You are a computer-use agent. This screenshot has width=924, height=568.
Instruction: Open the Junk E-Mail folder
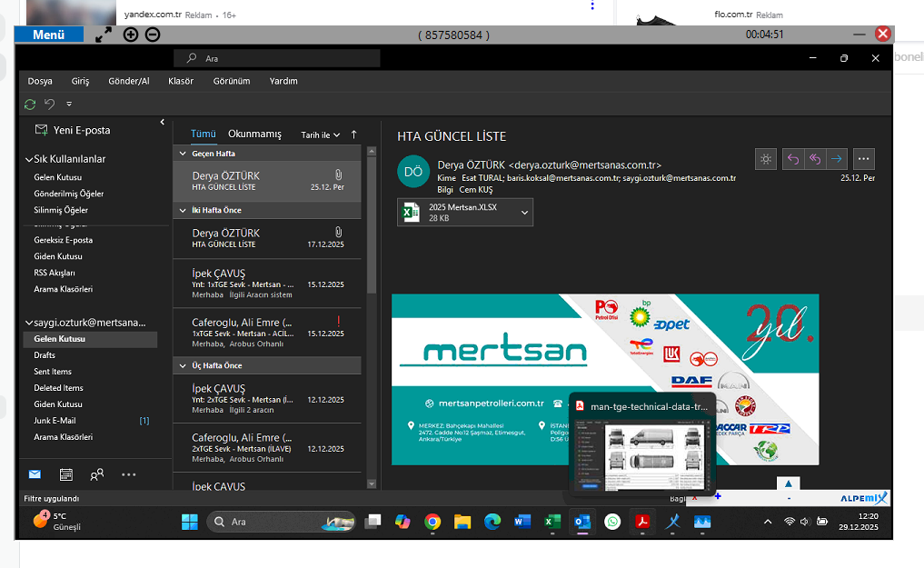[55, 421]
